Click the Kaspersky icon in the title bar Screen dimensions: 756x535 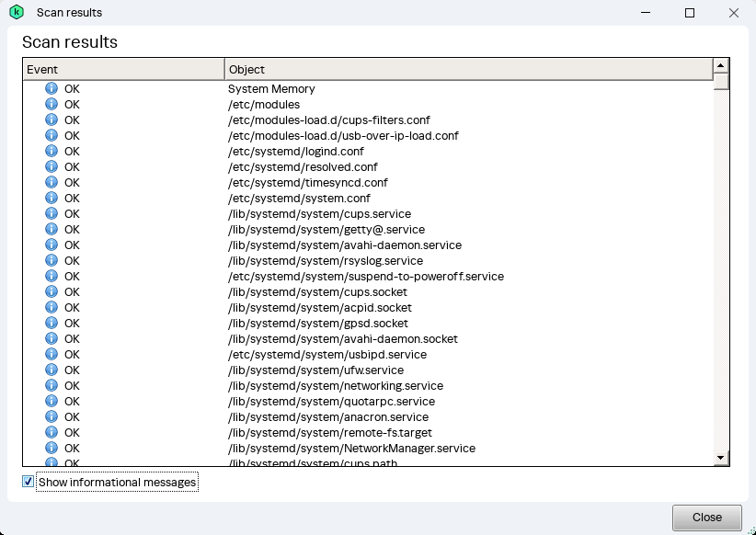[16, 12]
